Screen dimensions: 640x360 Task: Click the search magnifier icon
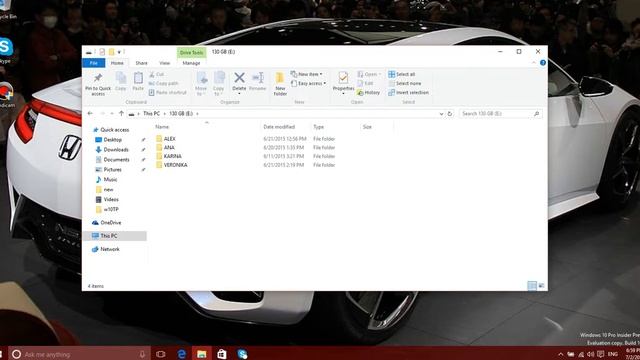[x=536, y=113]
